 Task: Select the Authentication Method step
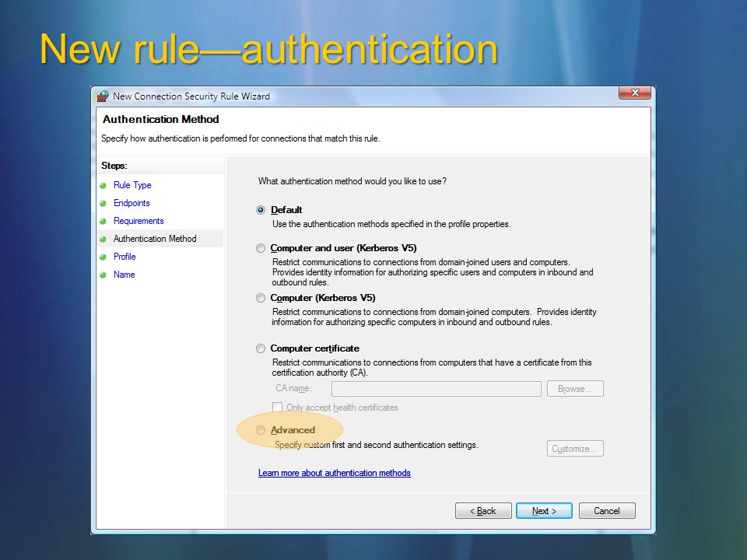point(155,239)
